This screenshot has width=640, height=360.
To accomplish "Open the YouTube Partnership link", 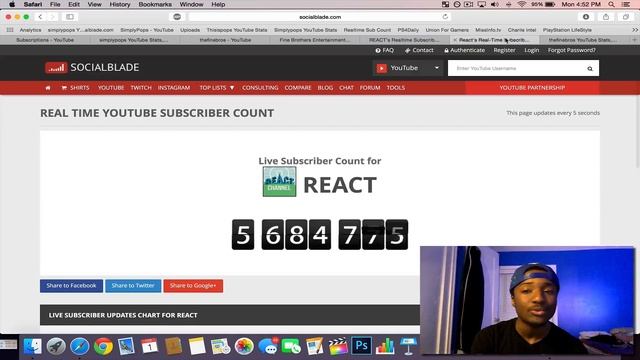I will pos(532,88).
